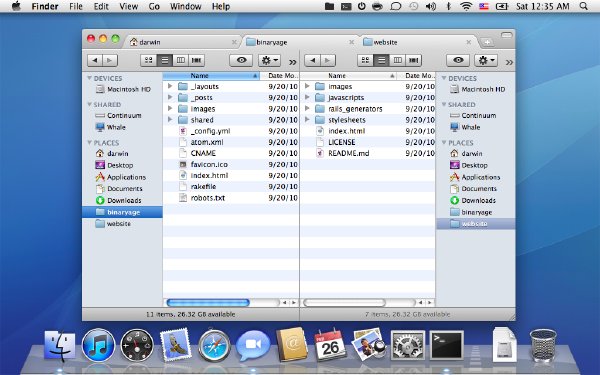600x375 pixels.
Task: Collapse left sidebar PLACES section
Action: pos(90,142)
